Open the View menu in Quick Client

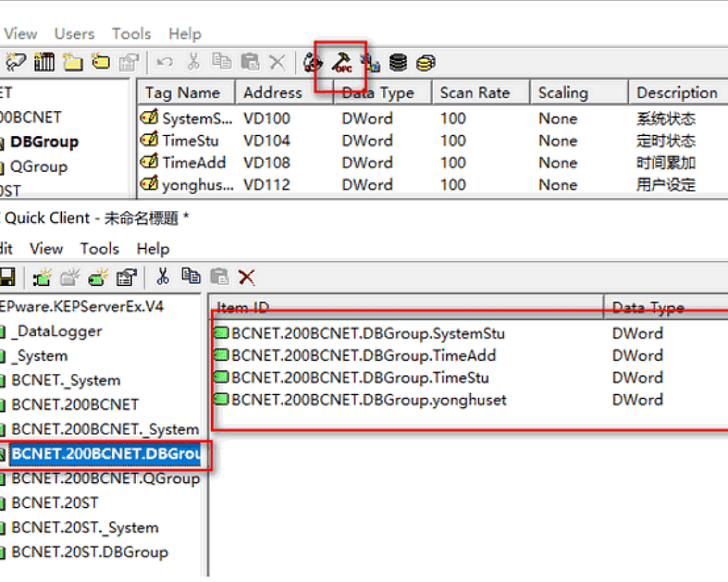coord(46,249)
